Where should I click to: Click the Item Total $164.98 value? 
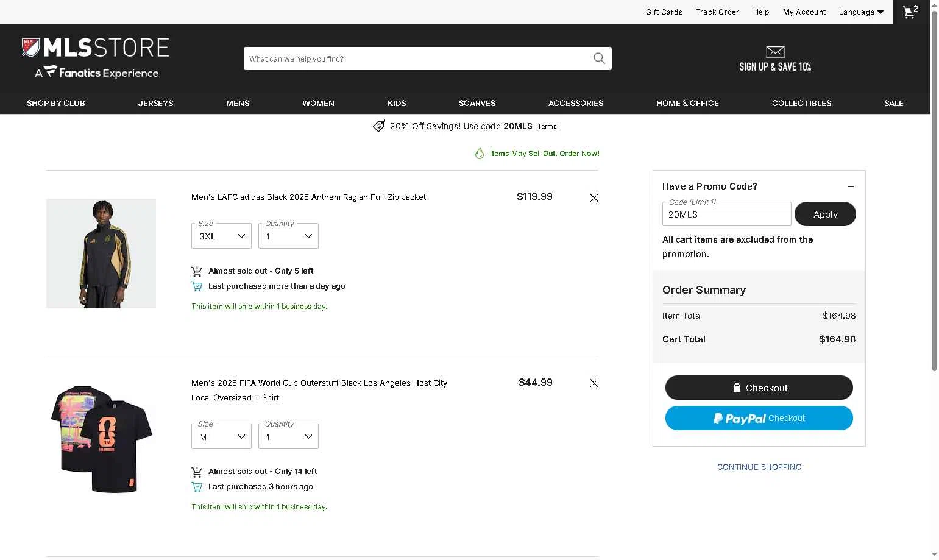839,316
